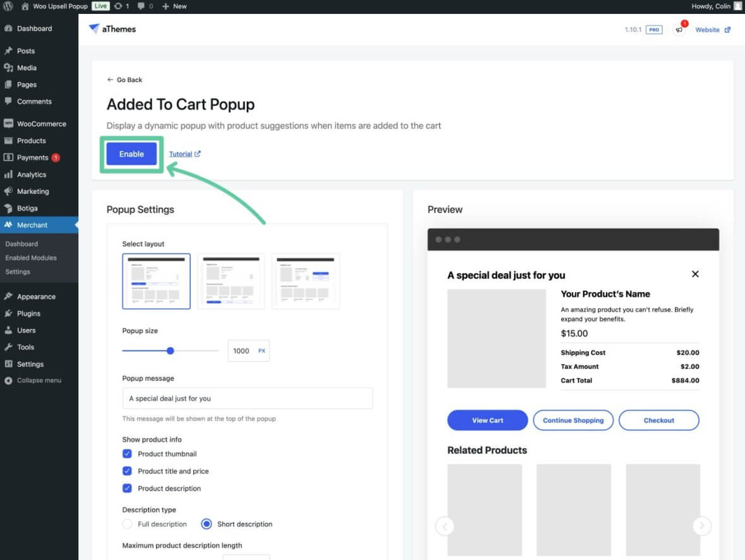This screenshot has height=560, width=745.
Task: Click the Popup size slider handle
Action: click(x=170, y=350)
